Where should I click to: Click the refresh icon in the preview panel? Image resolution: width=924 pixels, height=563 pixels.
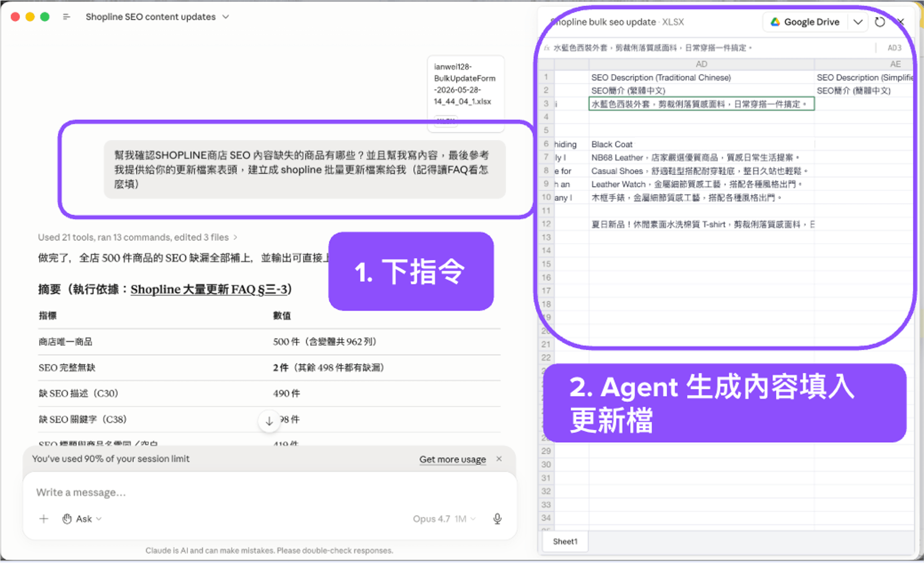click(x=880, y=22)
